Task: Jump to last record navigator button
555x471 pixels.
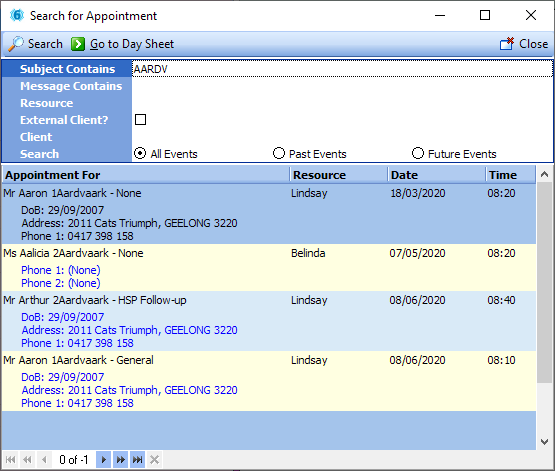Action: [137, 460]
